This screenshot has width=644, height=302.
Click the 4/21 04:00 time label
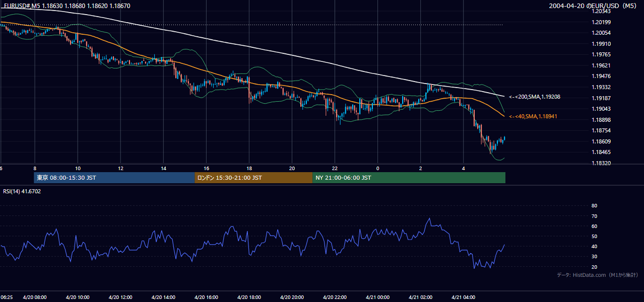[463, 297]
